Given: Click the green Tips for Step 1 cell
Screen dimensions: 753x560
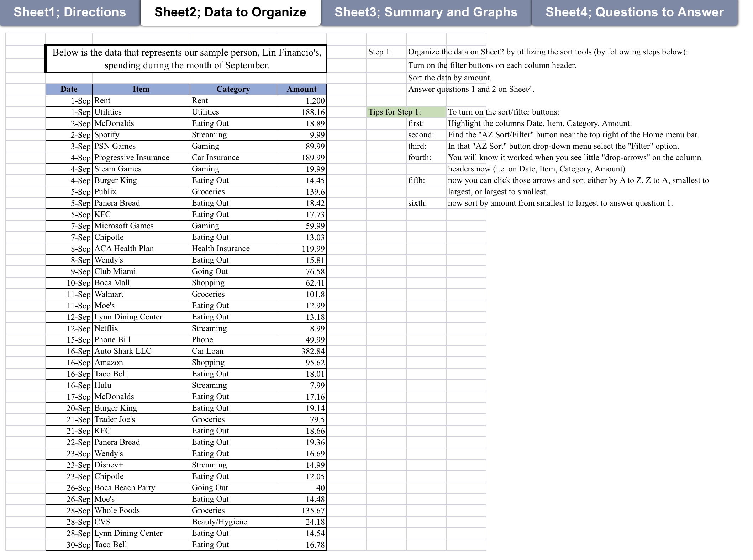Looking at the screenshot, I should (x=406, y=112).
